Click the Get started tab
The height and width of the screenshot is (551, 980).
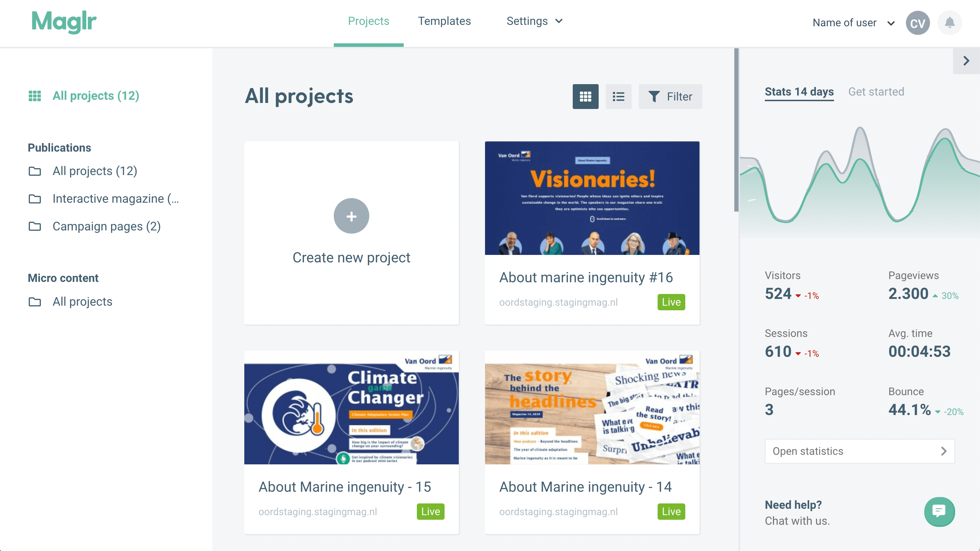[876, 92]
